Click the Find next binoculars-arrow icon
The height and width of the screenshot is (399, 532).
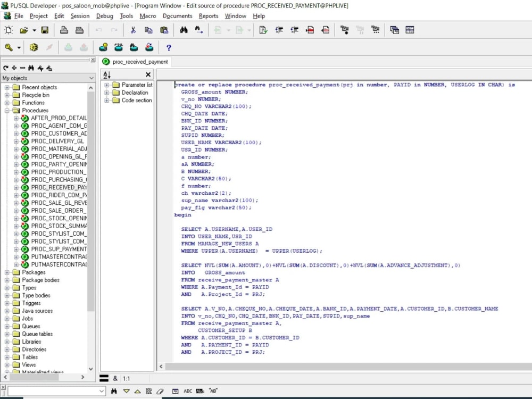[x=199, y=30]
